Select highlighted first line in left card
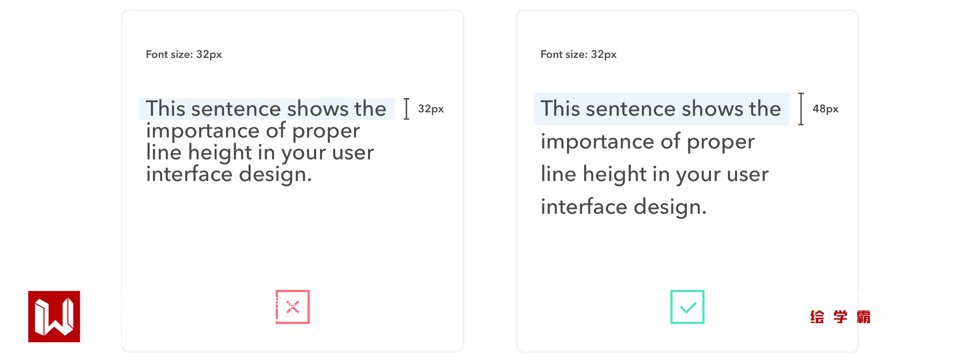 pyautogui.click(x=267, y=109)
